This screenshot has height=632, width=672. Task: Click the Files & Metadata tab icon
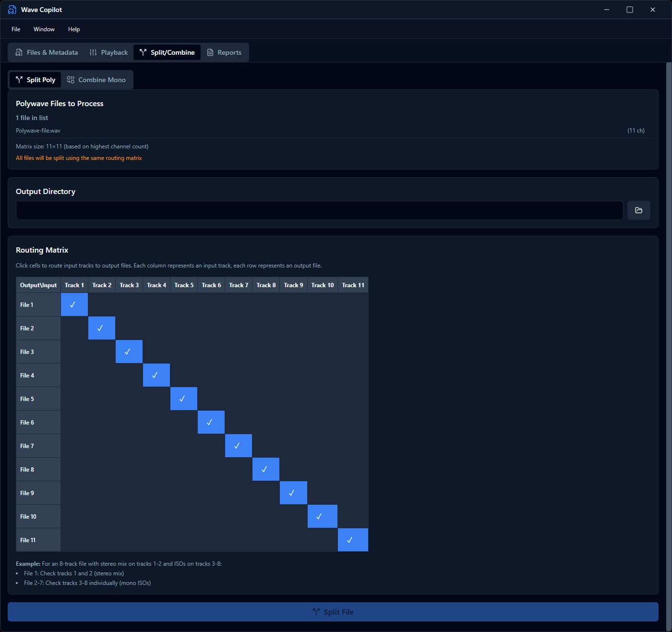point(19,52)
